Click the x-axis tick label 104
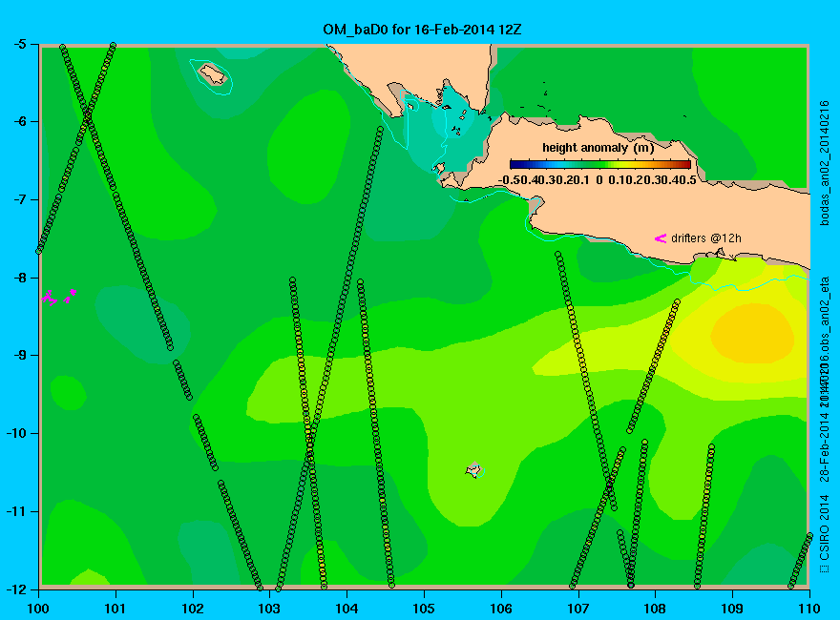The image size is (840, 620). pos(346,609)
